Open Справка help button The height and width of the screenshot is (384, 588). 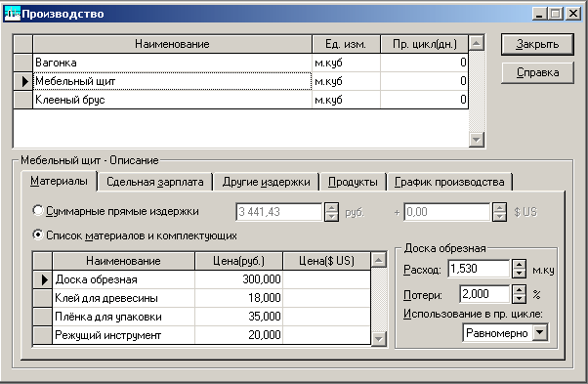click(x=537, y=72)
